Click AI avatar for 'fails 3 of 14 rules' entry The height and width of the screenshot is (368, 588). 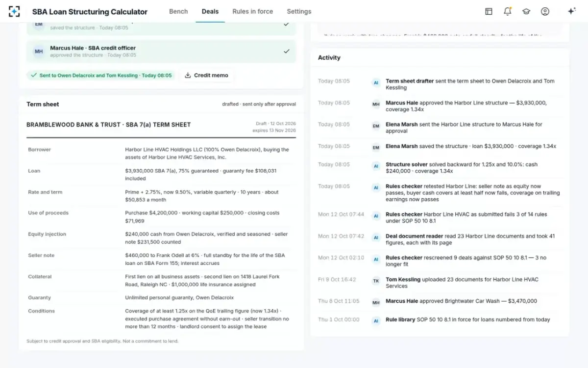point(376,216)
